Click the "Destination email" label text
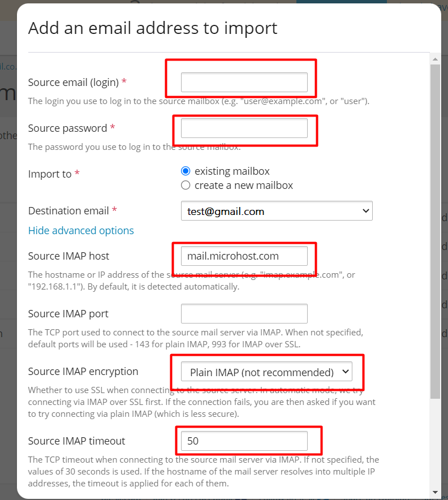 (x=68, y=211)
